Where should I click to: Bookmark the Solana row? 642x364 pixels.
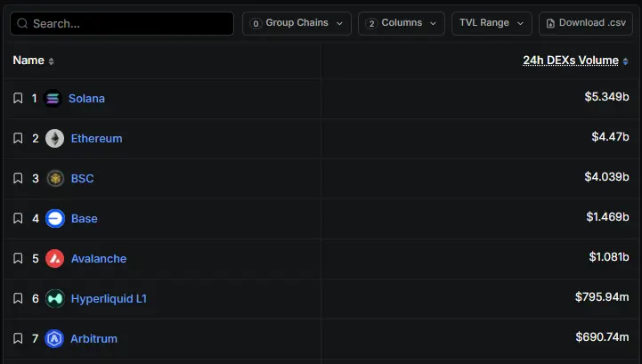click(18, 98)
